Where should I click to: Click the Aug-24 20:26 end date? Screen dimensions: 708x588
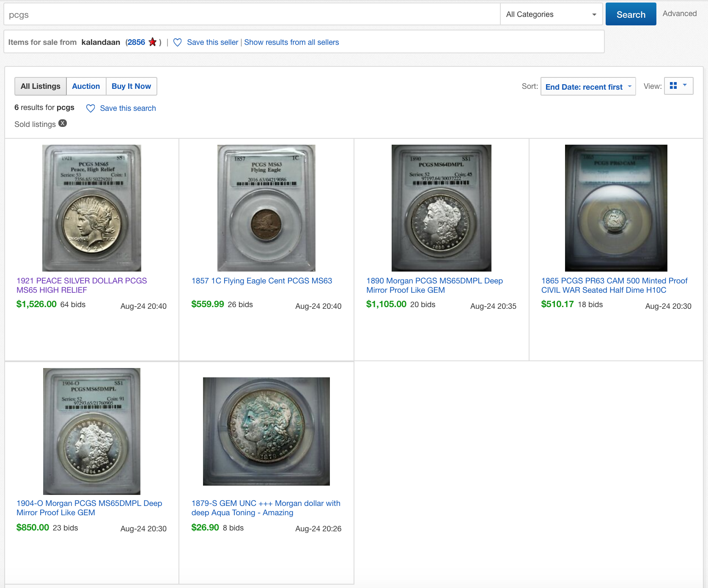318,529
